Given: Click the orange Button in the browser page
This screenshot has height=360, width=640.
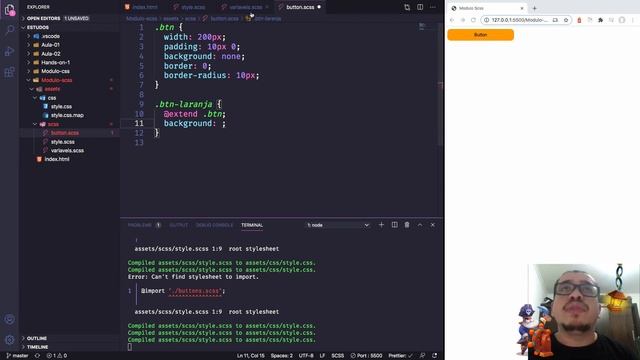Looking at the screenshot, I should click(480, 35).
